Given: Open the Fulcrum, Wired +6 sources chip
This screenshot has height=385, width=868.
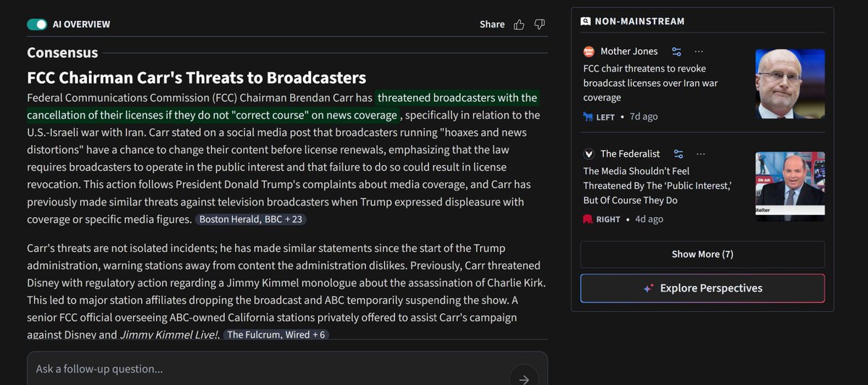Looking at the screenshot, I should 277,335.
